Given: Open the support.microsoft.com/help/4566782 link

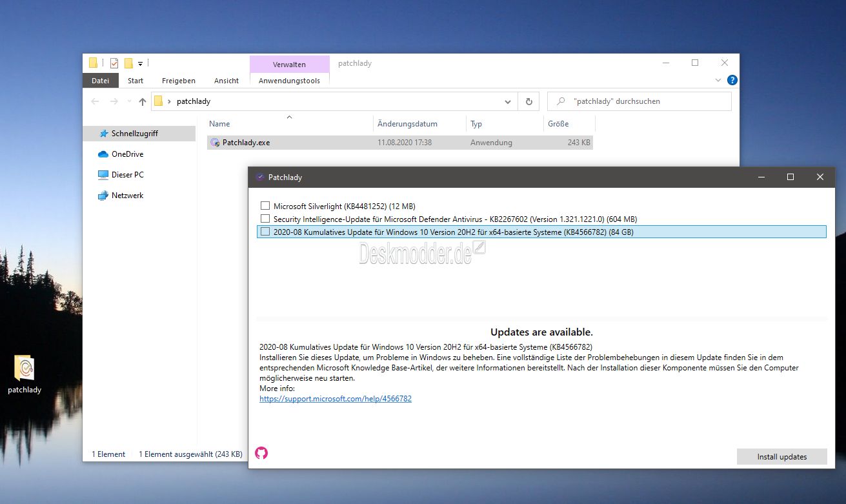Looking at the screenshot, I should coord(336,399).
